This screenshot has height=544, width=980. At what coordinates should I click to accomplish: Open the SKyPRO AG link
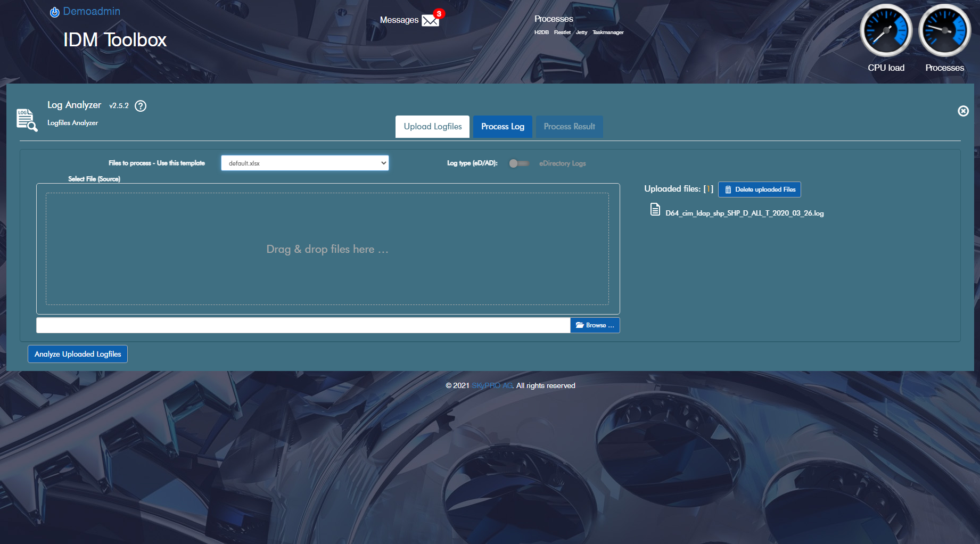(492, 385)
